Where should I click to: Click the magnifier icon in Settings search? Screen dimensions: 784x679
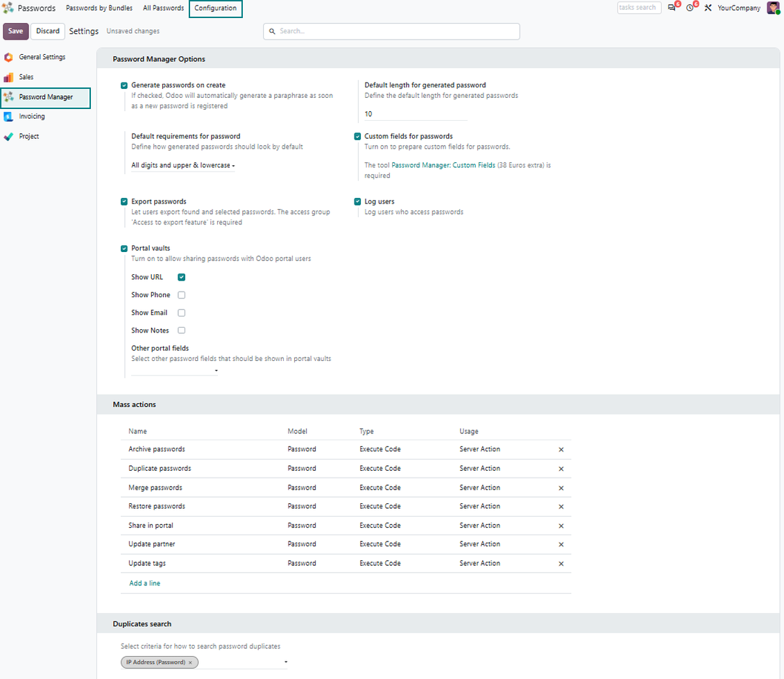(x=272, y=31)
